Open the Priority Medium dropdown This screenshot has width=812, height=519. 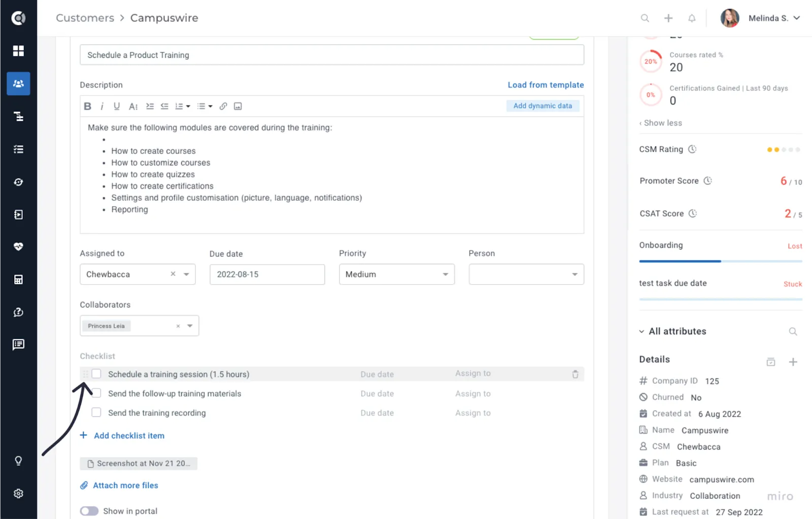tap(397, 274)
